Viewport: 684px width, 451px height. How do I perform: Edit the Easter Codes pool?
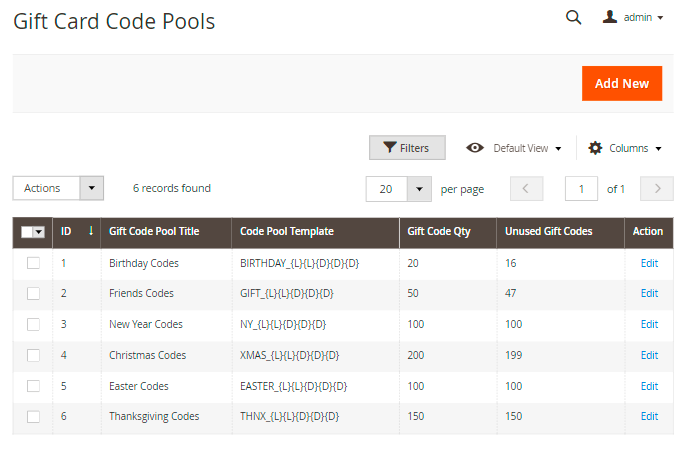pyautogui.click(x=649, y=386)
